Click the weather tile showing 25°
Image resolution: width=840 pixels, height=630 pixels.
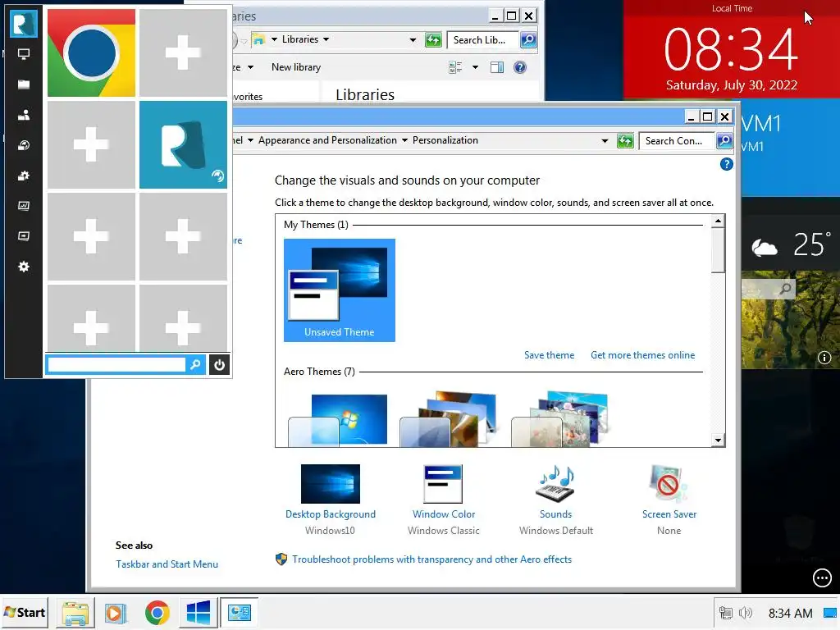[x=790, y=244]
